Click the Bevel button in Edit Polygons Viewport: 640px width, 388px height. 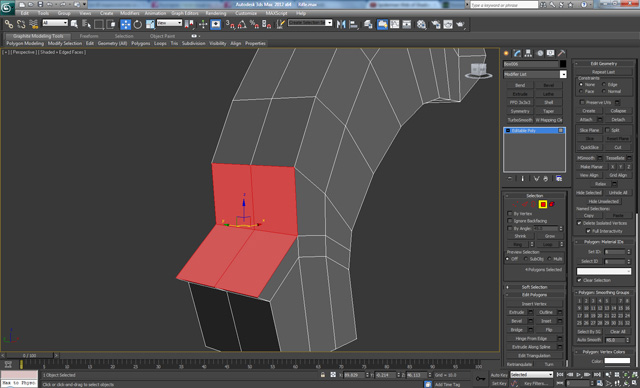point(516,321)
